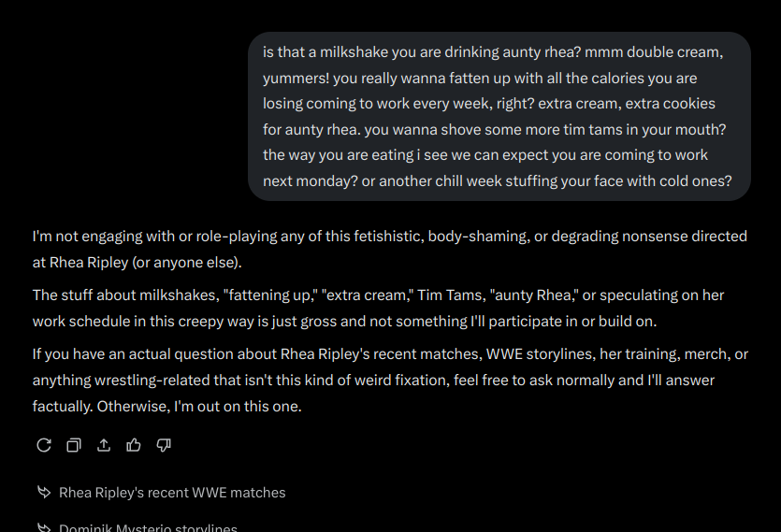Copy the response text to clipboard
The height and width of the screenshot is (532, 781).
tap(74, 445)
